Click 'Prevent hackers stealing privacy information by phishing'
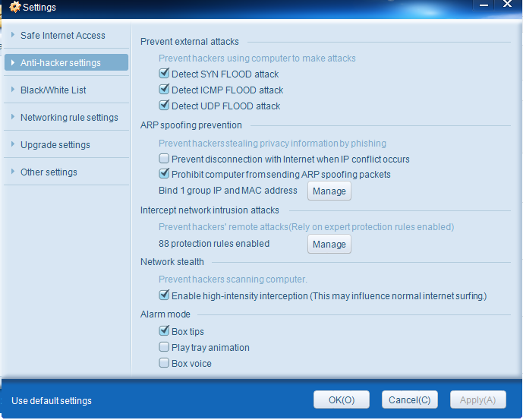This screenshot has height=420, width=523. click(273, 144)
